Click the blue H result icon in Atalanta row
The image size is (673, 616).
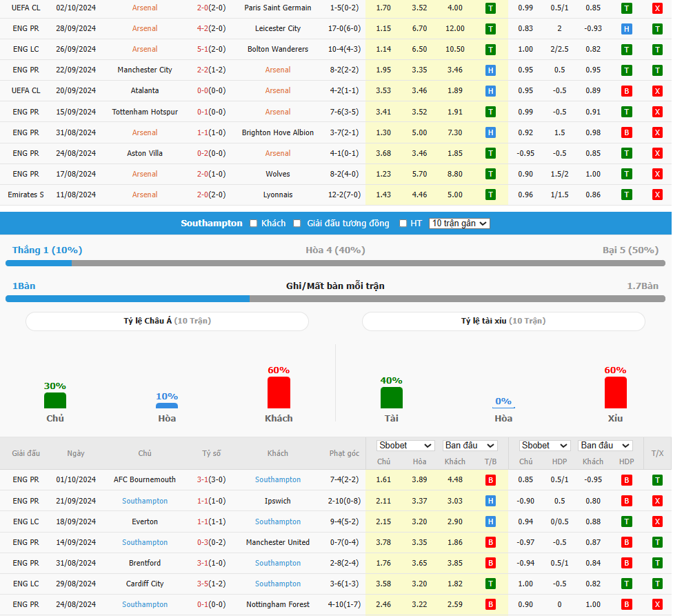[490, 91]
